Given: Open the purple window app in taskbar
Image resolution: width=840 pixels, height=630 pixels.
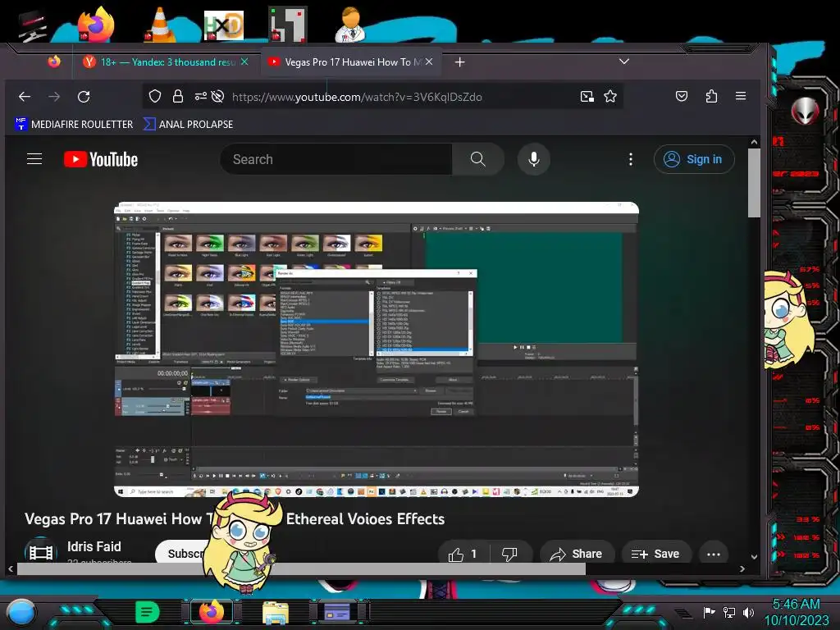Looking at the screenshot, I should (337, 611).
